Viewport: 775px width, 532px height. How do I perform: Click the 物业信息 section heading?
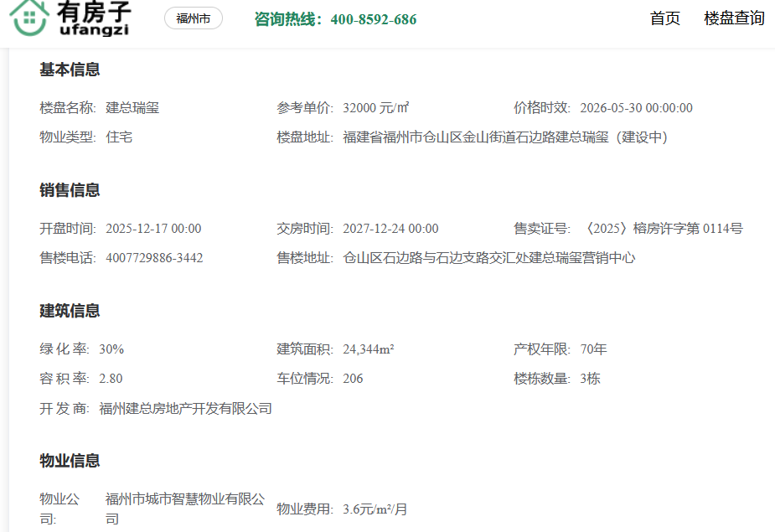(70, 461)
